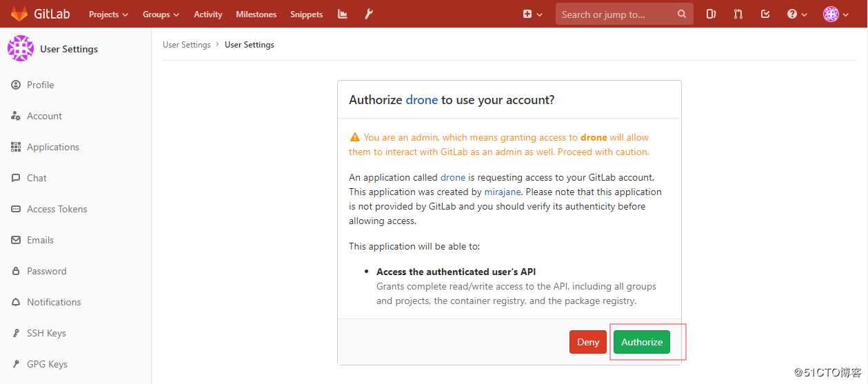
Task: Click the green Authorize button
Action: pyautogui.click(x=642, y=342)
